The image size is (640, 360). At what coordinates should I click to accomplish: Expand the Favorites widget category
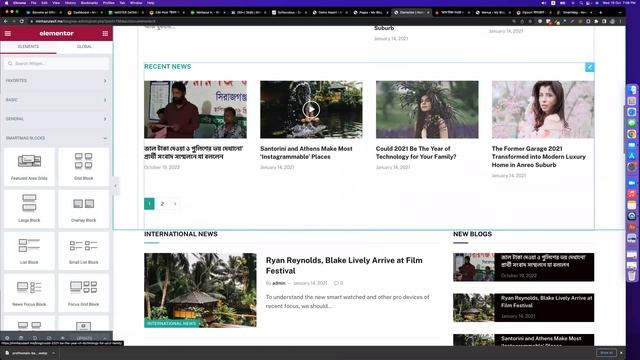click(x=56, y=81)
